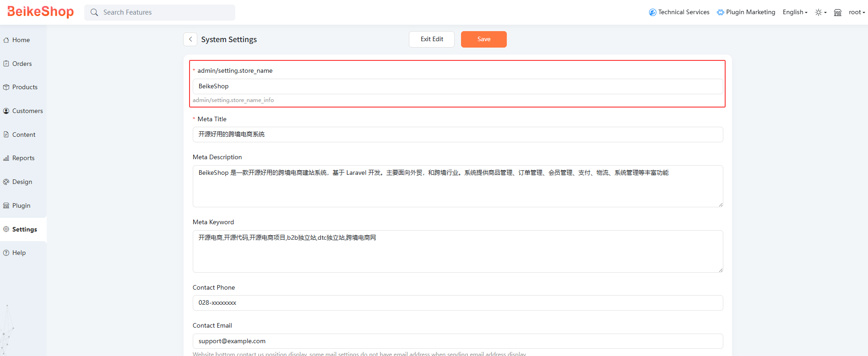Image resolution: width=868 pixels, height=356 pixels.
Task: Focus the Search Features field
Action: coord(165,12)
